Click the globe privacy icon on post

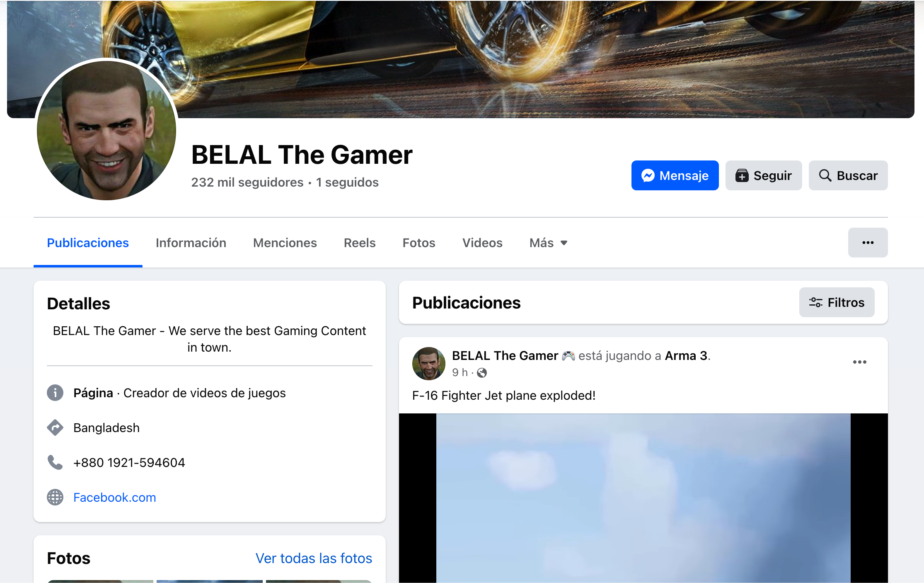[x=482, y=373]
